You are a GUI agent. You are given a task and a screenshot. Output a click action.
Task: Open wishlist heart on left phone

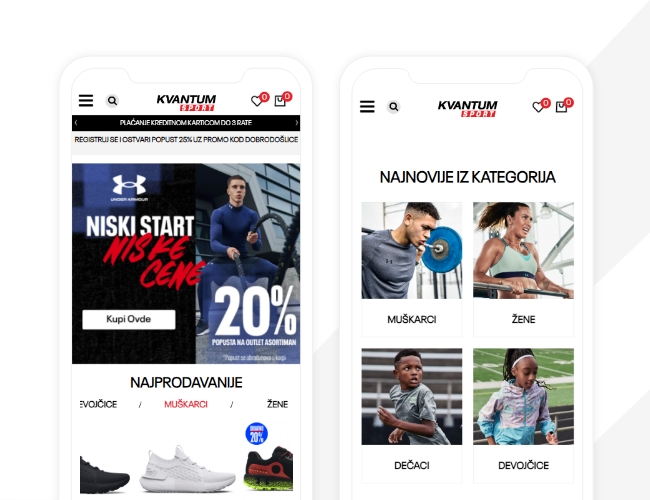click(x=257, y=101)
